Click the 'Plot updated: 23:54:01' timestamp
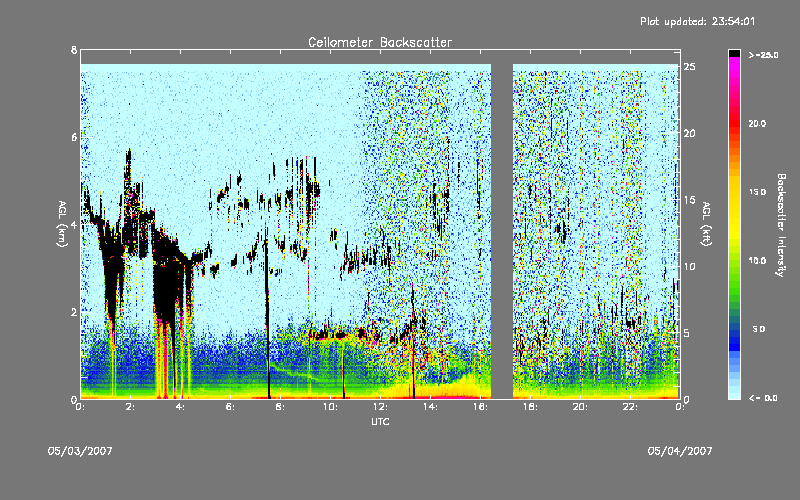Viewport: 800px width, 500px height. pyautogui.click(x=697, y=21)
